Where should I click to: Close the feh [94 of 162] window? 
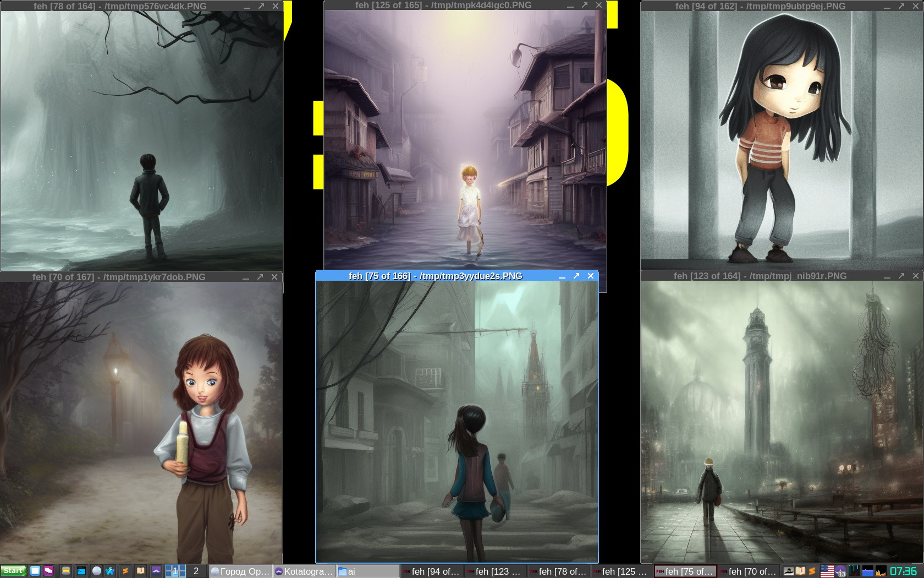pyautogui.click(x=916, y=6)
